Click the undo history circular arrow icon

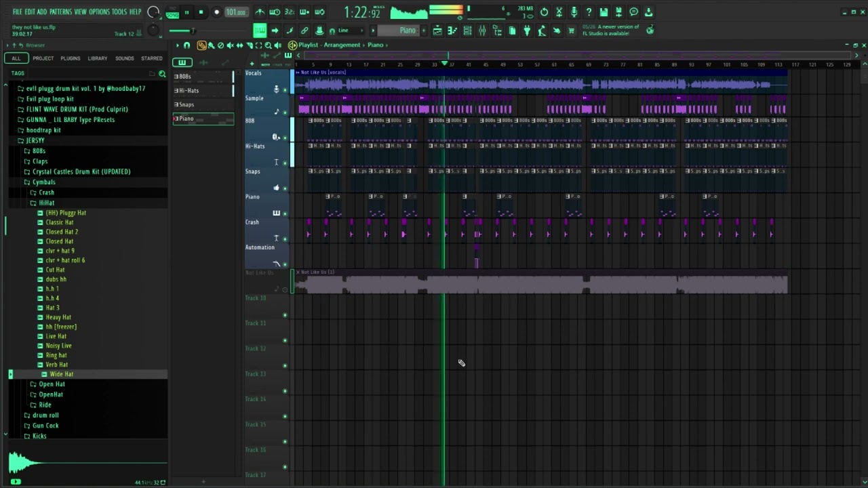coord(544,12)
